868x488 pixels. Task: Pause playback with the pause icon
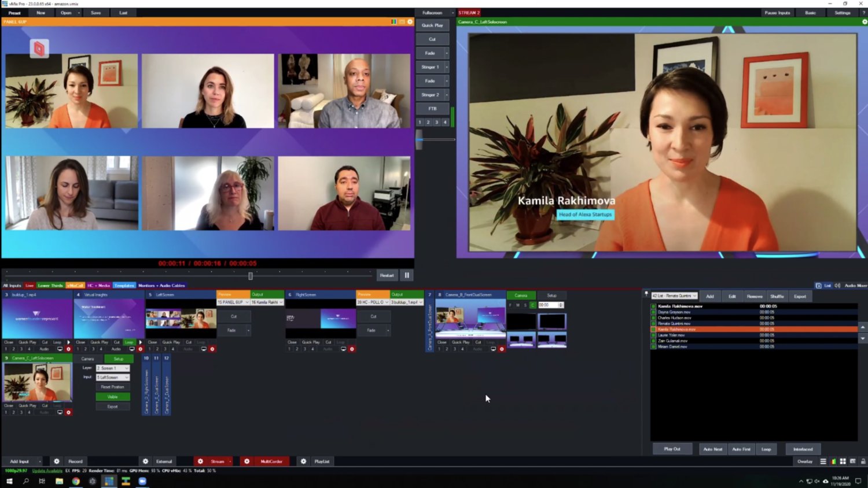(x=407, y=275)
